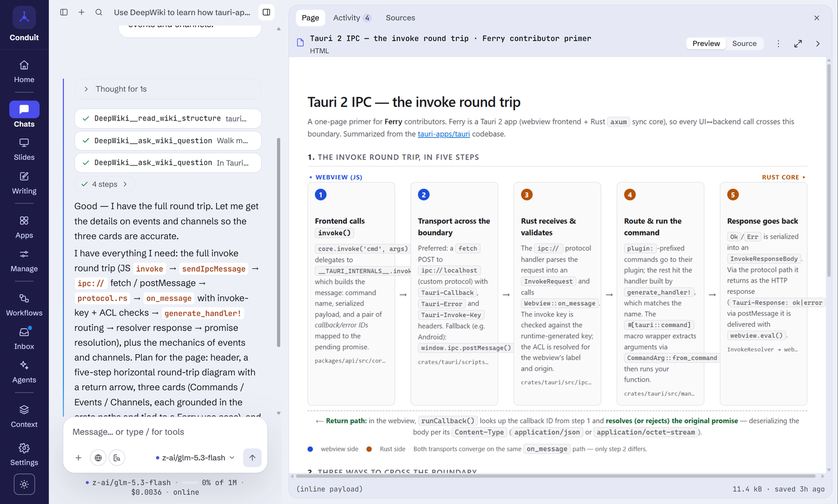838x504 pixels.
Task: Open the Apps section
Action: click(24, 228)
